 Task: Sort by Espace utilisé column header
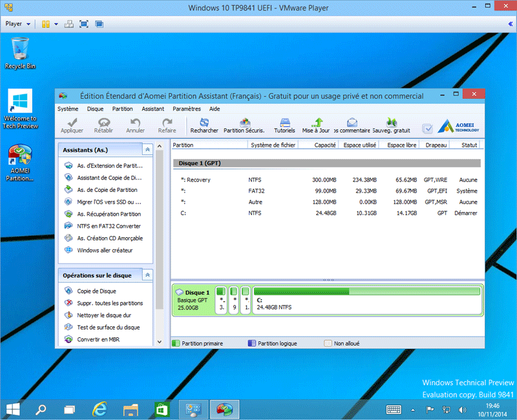point(359,145)
